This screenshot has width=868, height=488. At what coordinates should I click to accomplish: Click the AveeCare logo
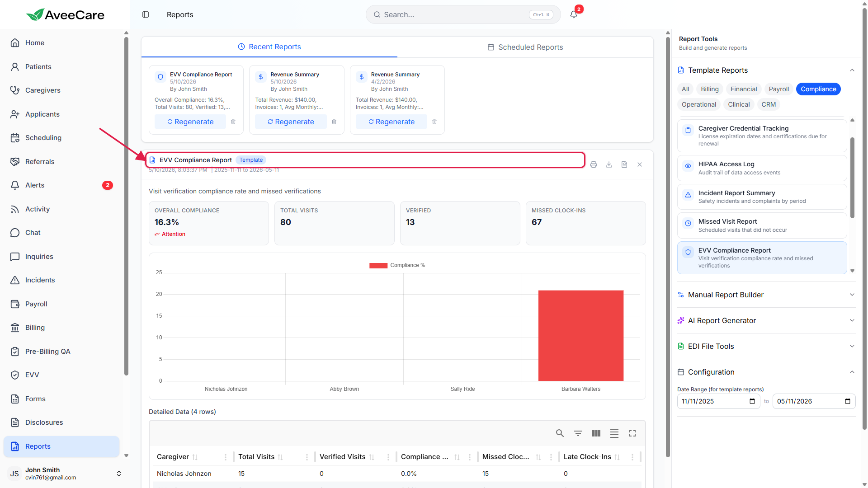[x=65, y=15]
